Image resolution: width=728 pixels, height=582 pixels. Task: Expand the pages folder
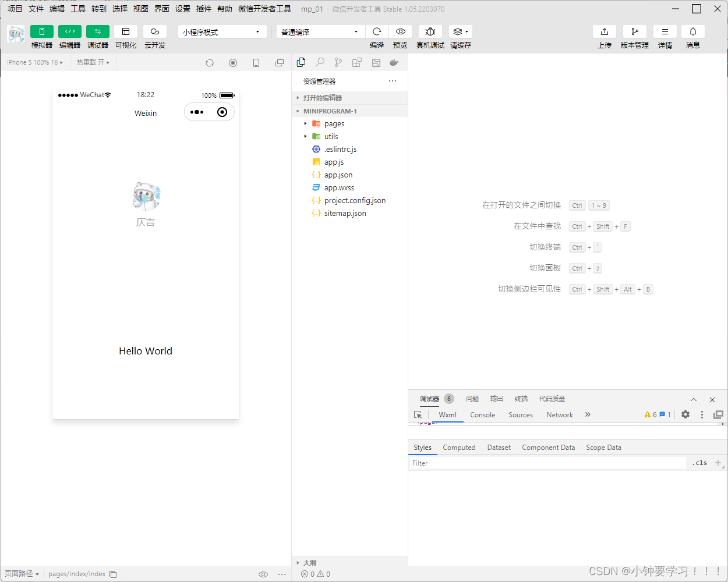[334, 124]
